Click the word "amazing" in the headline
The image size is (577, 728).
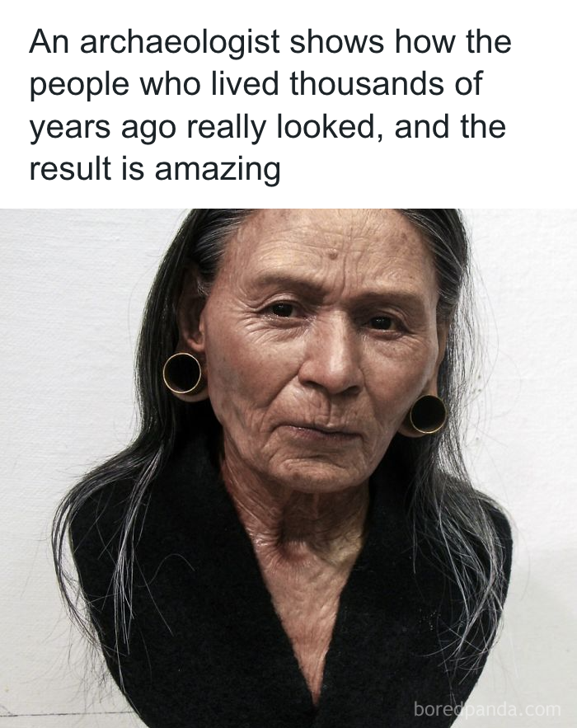(218, 168)
